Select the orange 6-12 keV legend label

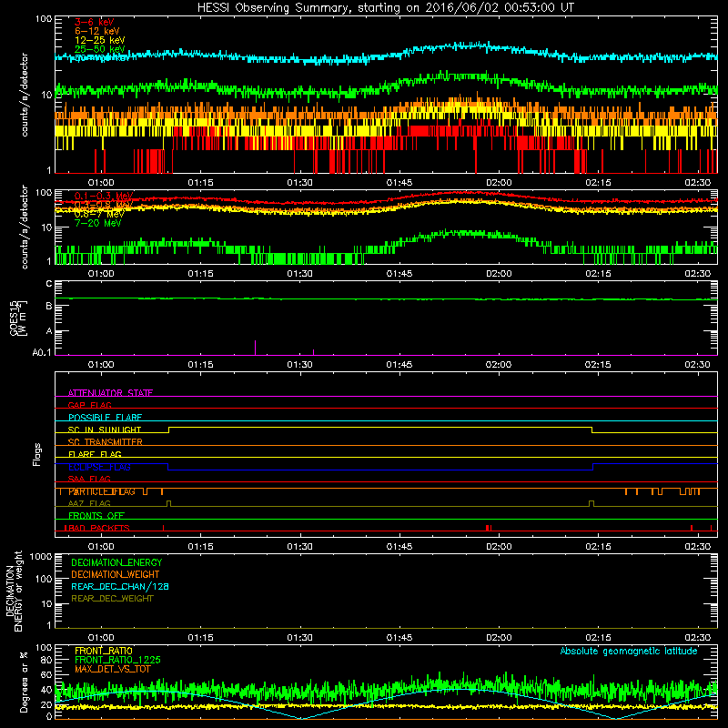pos(96,31)
